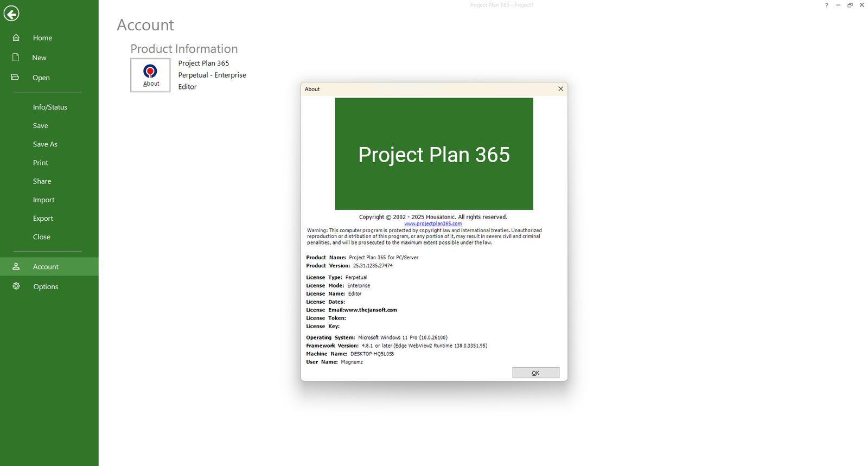This screenshot has width=868, height=466.
Task: Click the New document icon
Action: pyautogui.click(x=16, y=57)
